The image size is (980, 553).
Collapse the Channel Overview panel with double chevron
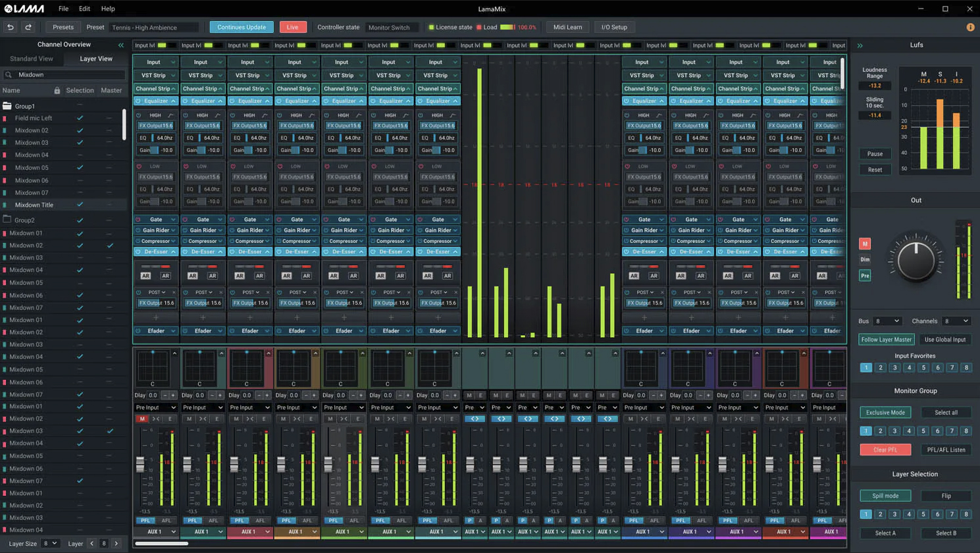click(x=121, y=45)
